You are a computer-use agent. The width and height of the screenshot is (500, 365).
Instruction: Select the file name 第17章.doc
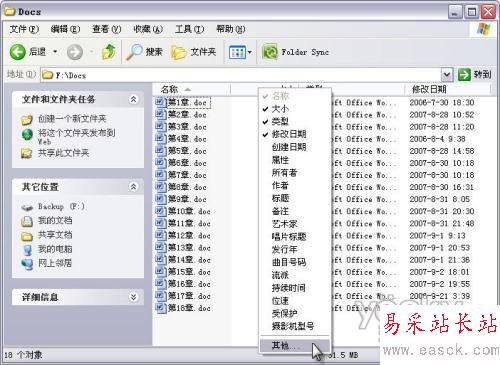coord(189,296)
